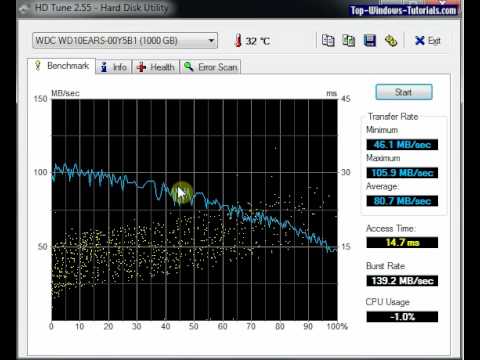Select the maximum value 105.9 MB/sec

click(402, 173)
